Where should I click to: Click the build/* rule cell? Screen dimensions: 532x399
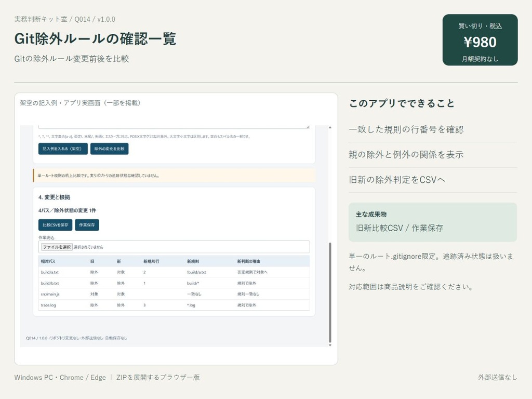(193, 283)
